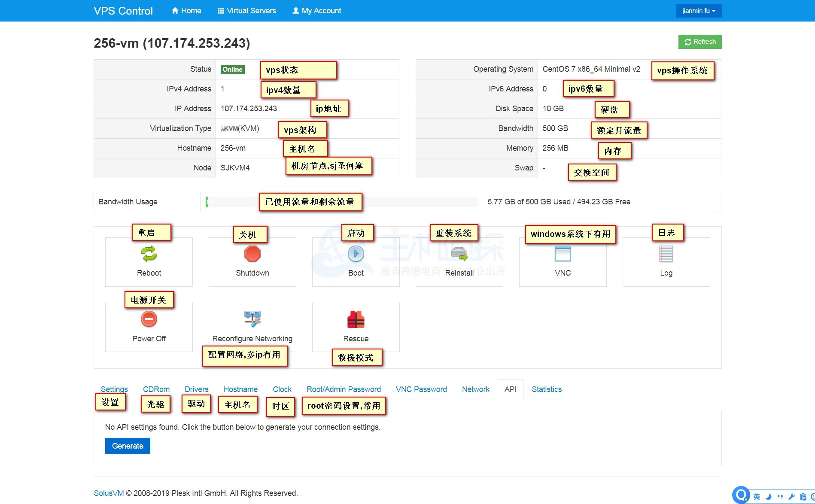Open the Reinstall drive icon
815x504 pixels.
(x=459, y=254)
